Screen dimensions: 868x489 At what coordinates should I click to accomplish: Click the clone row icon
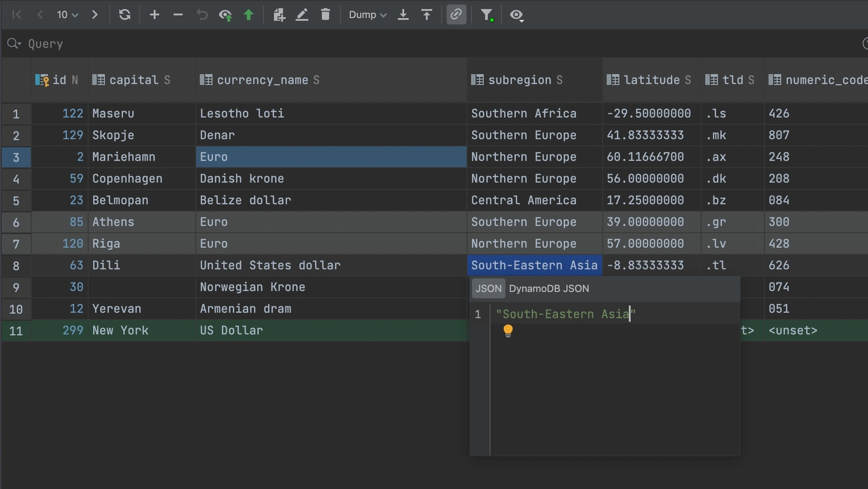tap(279, 15)
